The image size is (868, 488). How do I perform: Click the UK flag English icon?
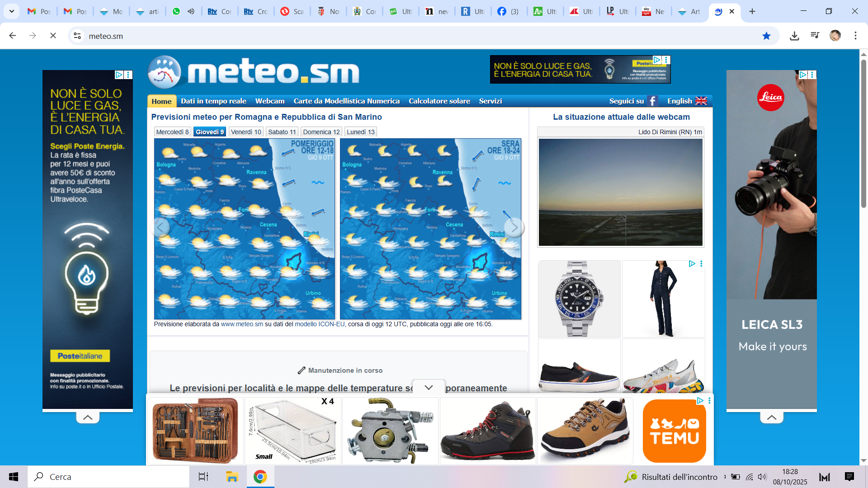(701, 101)
